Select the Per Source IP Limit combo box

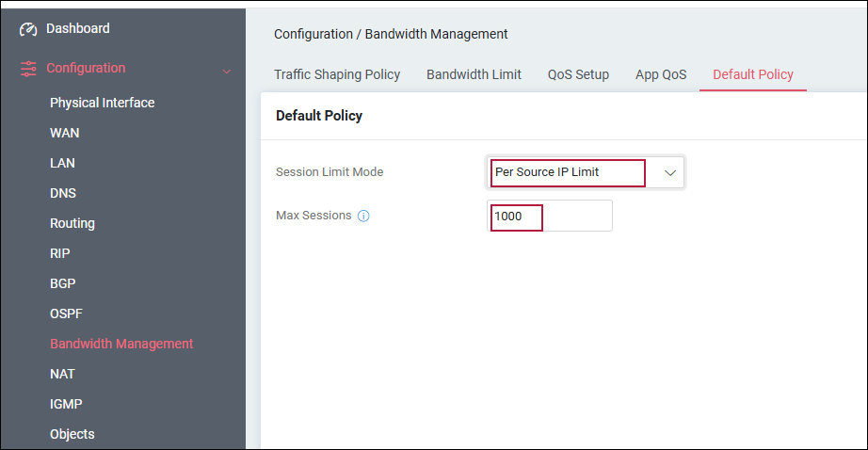point(586,172)
